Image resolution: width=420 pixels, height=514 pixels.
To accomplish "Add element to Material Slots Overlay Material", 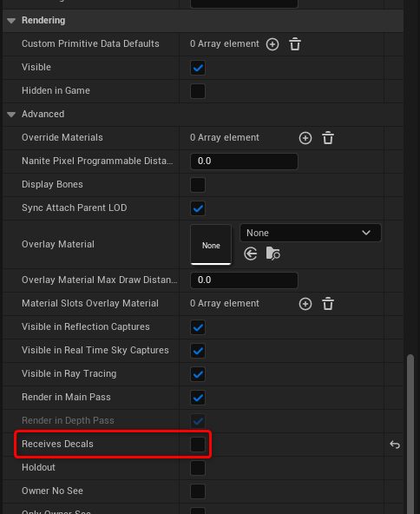I will coord(305,304).
